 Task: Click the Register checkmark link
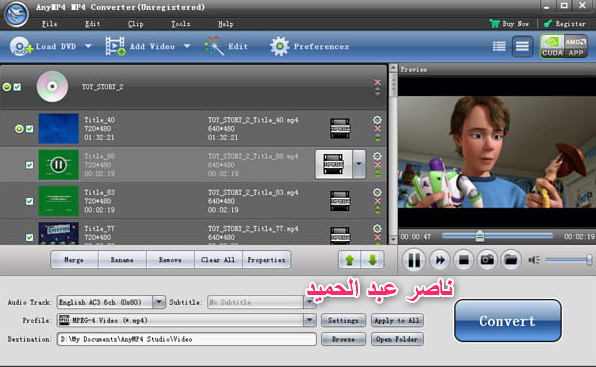(x=565, y=24)
